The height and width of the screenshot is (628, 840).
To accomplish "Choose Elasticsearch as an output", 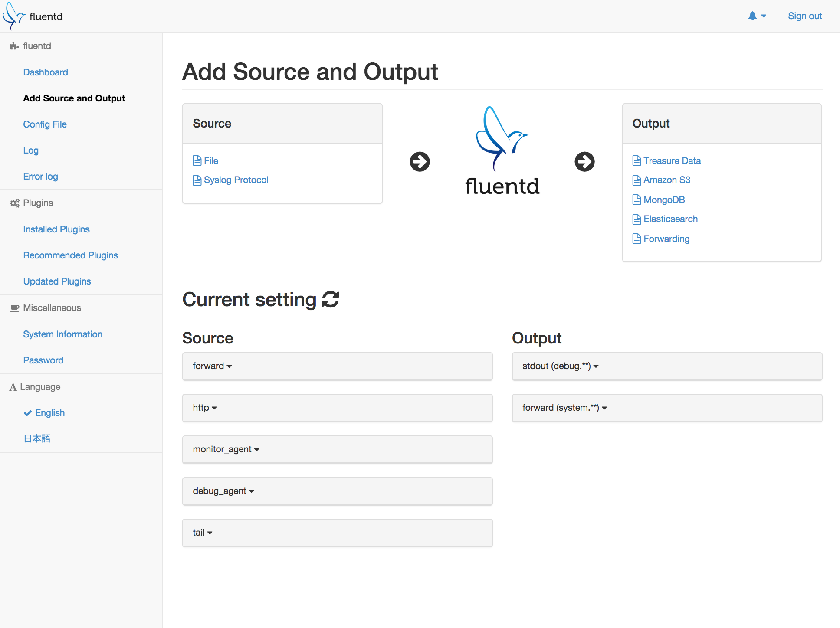I will click(x=670, y=219).
